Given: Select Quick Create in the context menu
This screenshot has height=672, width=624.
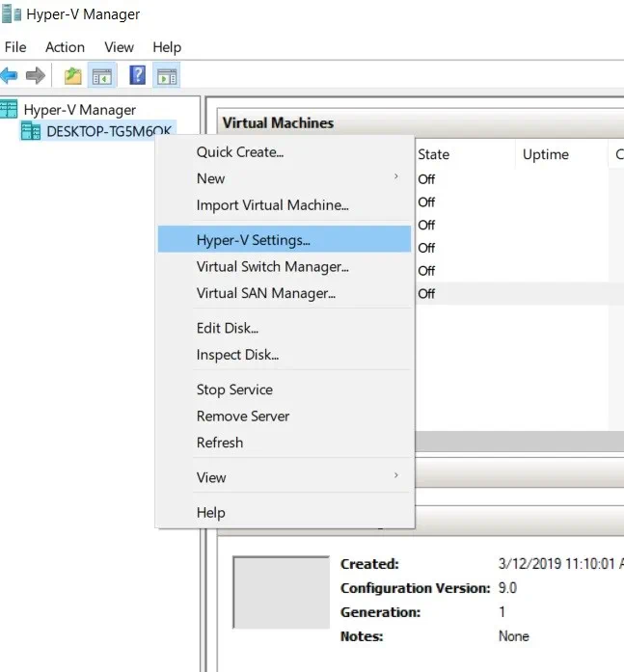Looking at the screenshot, I should pyautogui.click(x=239, y=151).
